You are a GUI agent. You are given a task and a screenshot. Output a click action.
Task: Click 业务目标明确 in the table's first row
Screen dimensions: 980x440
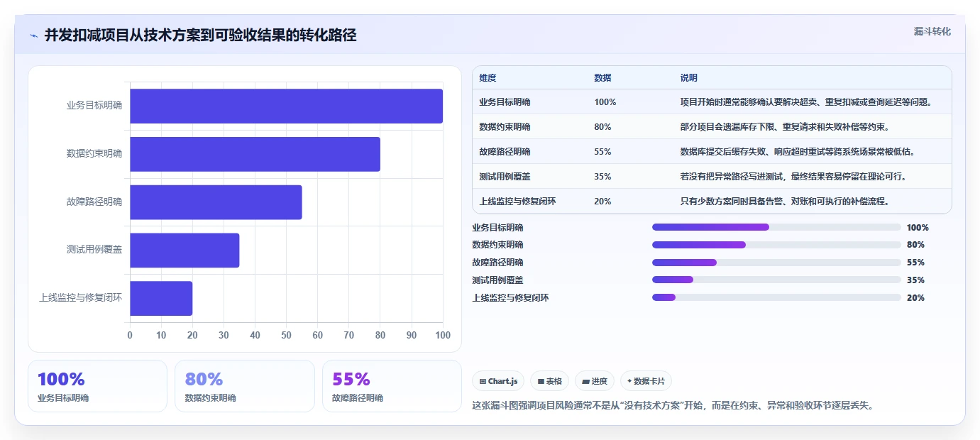(505, 102)
